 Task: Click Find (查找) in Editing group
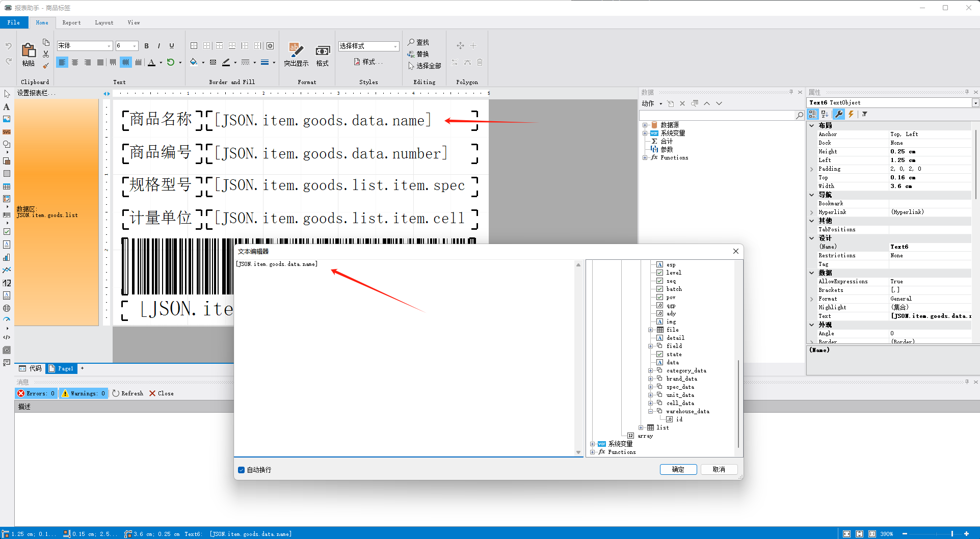tap(418, 42)
